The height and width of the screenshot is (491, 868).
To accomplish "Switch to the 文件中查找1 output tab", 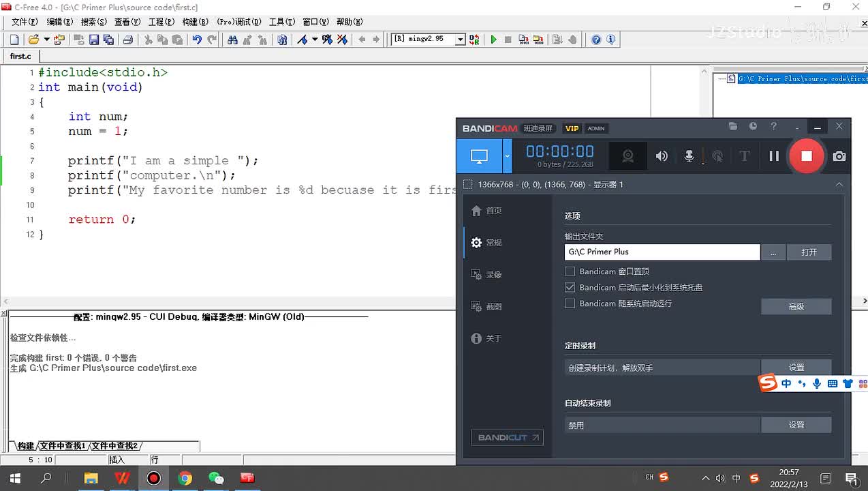I will pyautogui.click(x=63, y=446).
